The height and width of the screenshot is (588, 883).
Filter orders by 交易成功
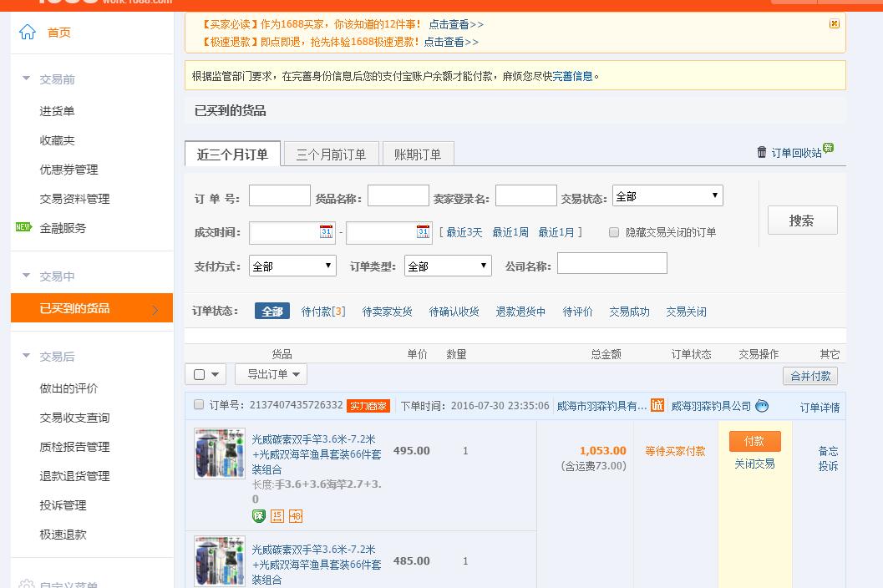tap(629, 312)
